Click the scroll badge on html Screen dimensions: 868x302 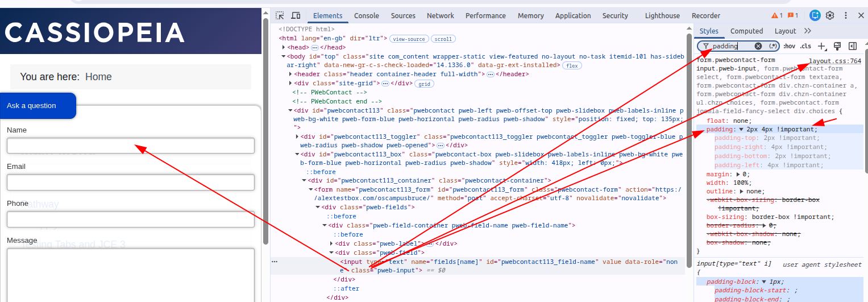[443, 39]
